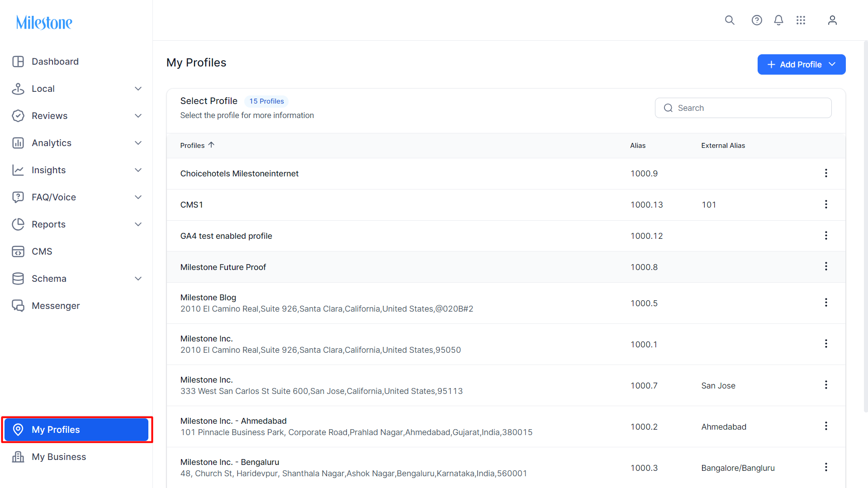Open three-dot menu for Bengaluru profile
Viewport: 868px width, 488px height.
click(826, 467)
